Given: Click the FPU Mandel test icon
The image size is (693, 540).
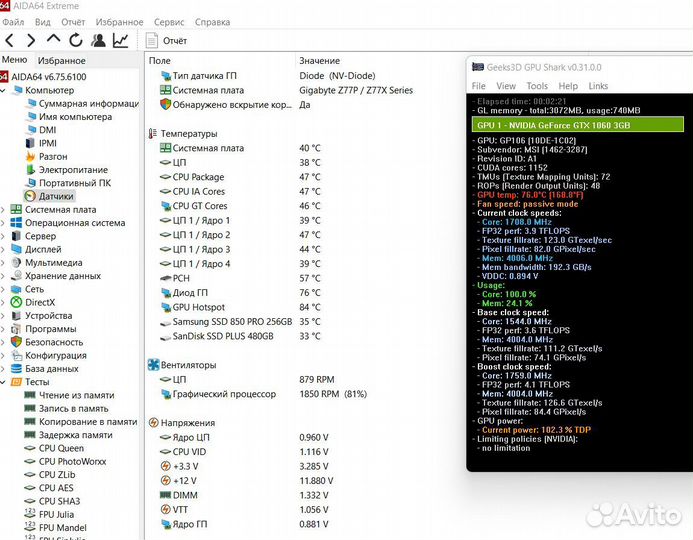Looking at the screenshot, I should click(30, 527).
